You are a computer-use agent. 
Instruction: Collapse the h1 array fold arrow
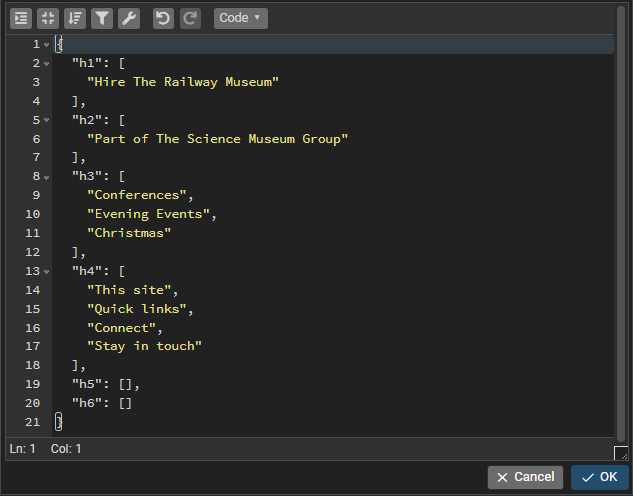point(47,63)
